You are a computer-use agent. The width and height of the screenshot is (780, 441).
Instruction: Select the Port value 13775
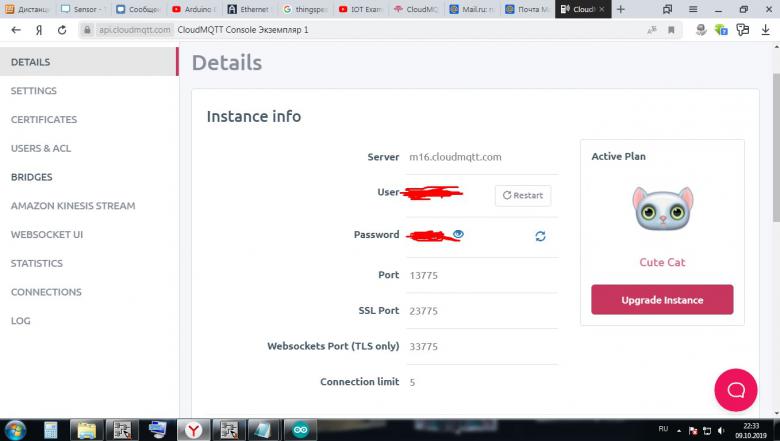point(423,275)
